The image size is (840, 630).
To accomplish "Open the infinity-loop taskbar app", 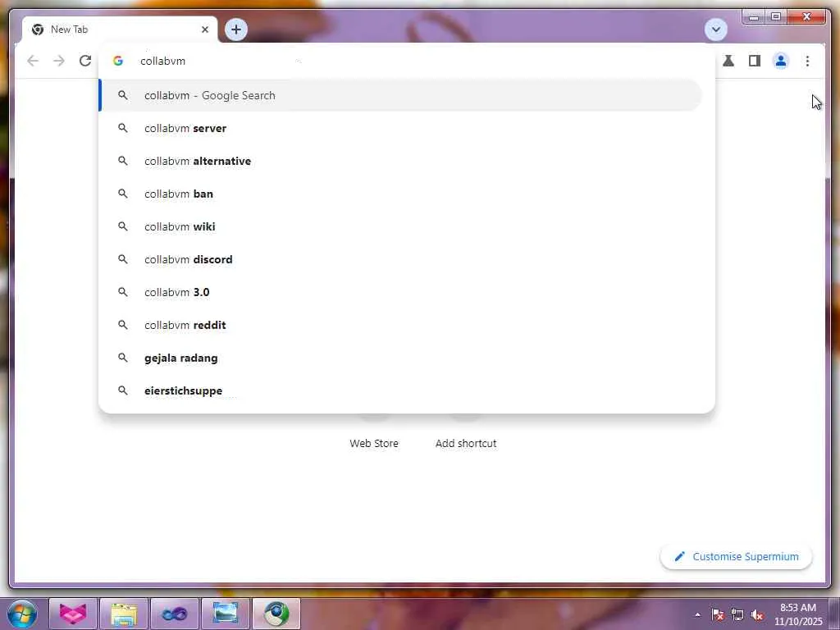I will click(x=175, y=614).
